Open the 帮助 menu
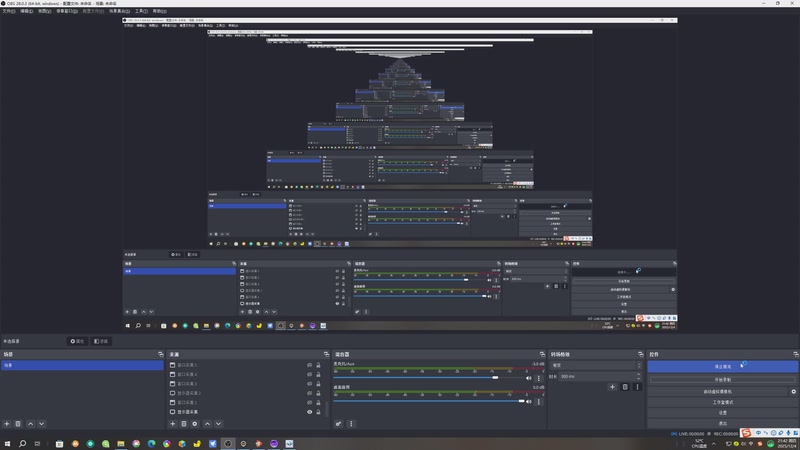The height and width of the screenshot is (450, 800). [160, 11]
